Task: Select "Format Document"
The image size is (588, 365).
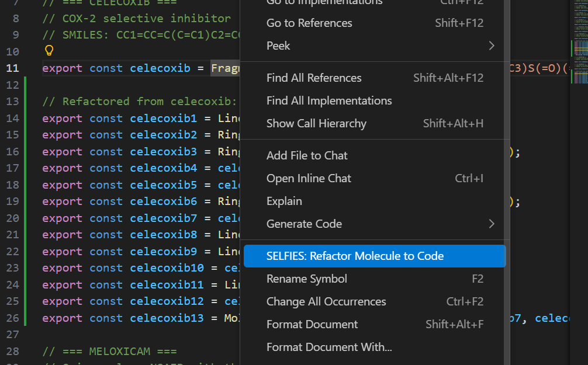Action: coord(312,324)
